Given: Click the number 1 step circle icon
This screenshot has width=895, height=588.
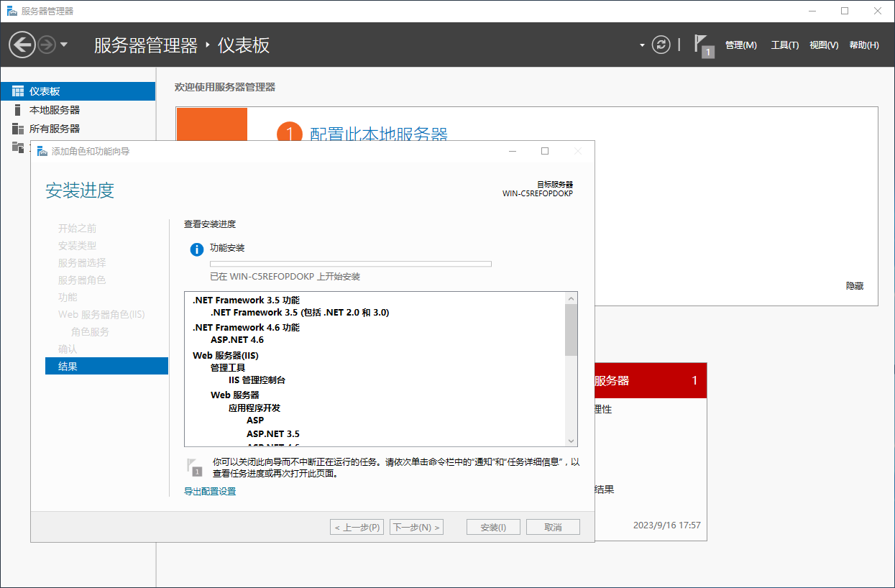Looking at the screenshot, I should tap(289, 133).
